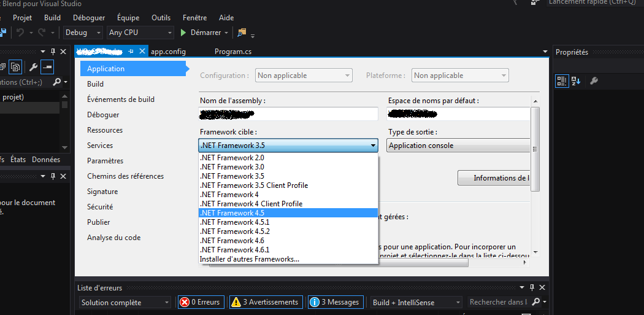
Task: Expand the Démarrer dropdown arrow
Action: [226, 33]
